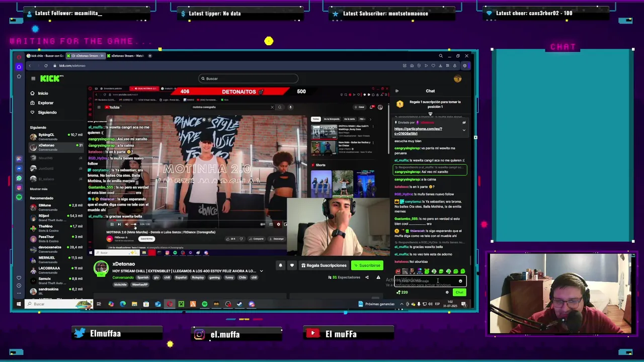Open MERNUEL recommended channel
This screenshot has width=644, height=362.
coord(55,259)
